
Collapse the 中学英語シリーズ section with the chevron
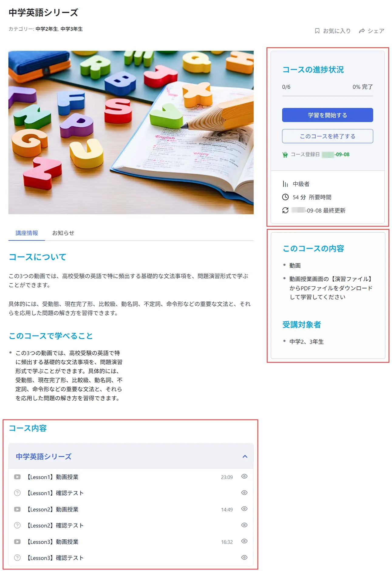(245, 456)
